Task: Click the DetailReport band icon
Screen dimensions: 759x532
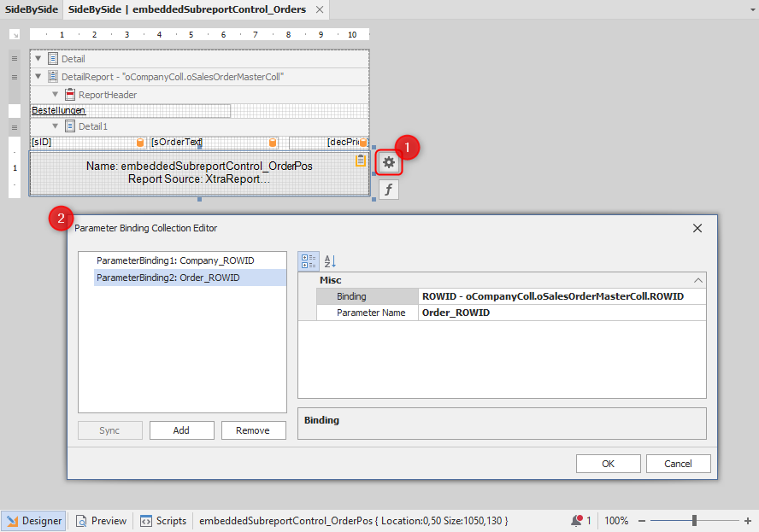Action: (x=53, y=76)
